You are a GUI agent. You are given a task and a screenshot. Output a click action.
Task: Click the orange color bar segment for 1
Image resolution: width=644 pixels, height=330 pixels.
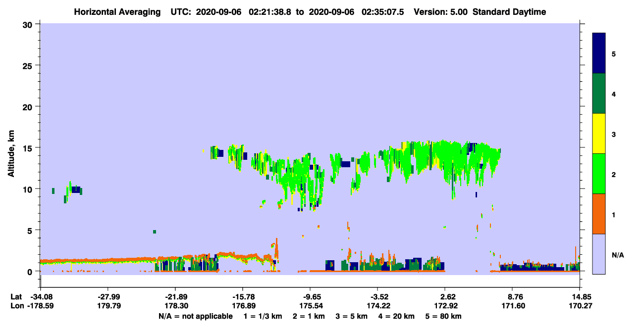tap(599, 214)
